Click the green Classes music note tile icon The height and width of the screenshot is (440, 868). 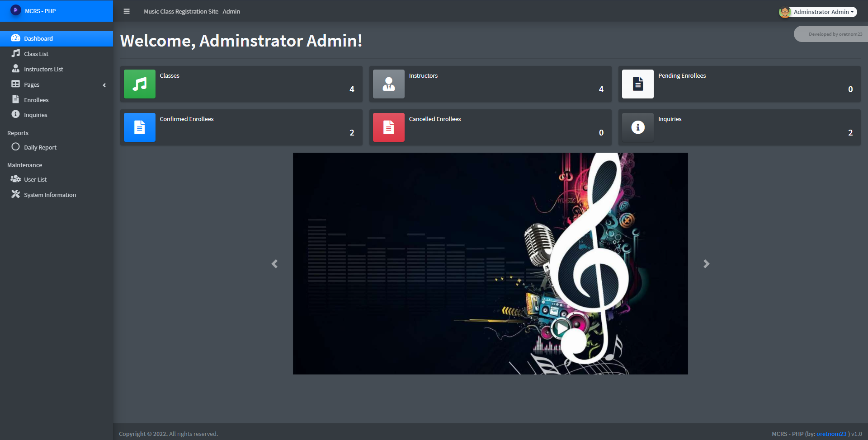[x=140, y=84]
